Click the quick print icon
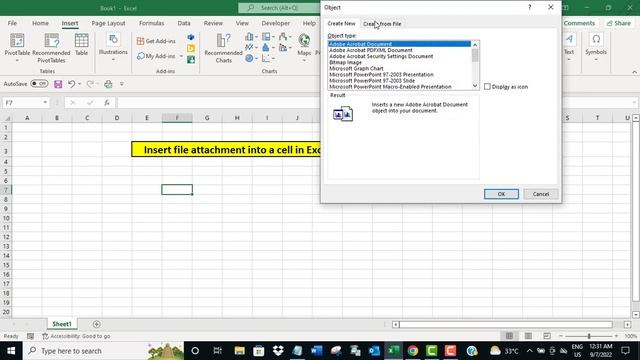 pos(108,84)
